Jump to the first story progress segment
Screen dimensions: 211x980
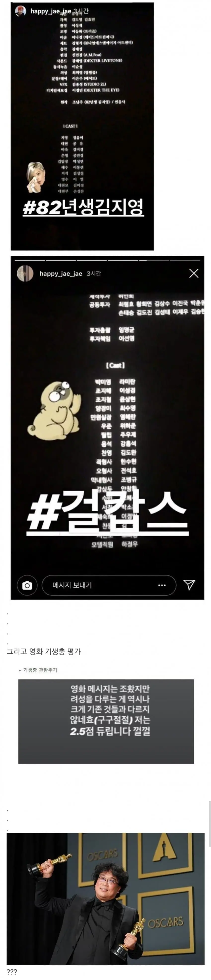coord(30,261)
